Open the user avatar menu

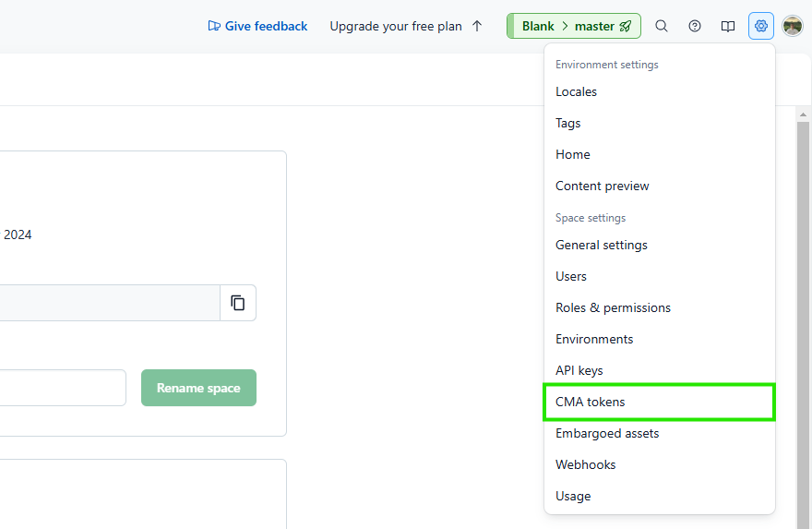coord(793,26)
